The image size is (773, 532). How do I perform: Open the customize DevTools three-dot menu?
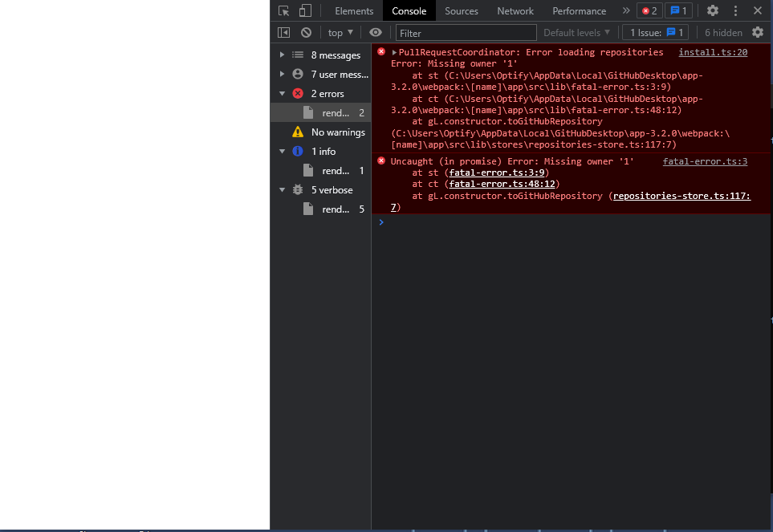(735, 10)
